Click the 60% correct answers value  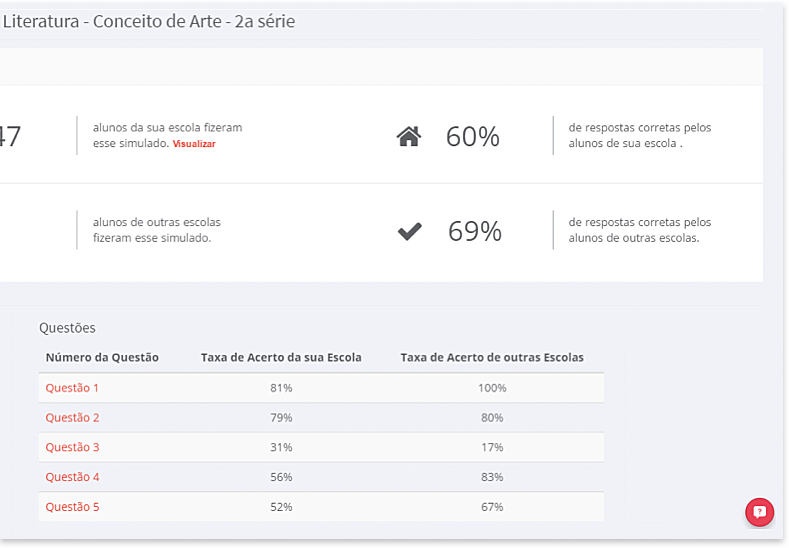click(472, 136)
